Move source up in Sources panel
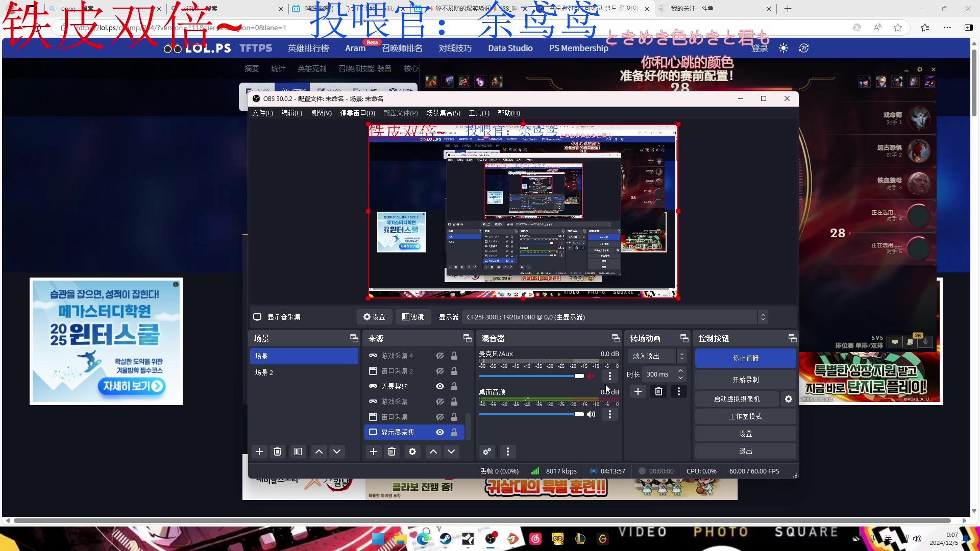 point(433,452)
